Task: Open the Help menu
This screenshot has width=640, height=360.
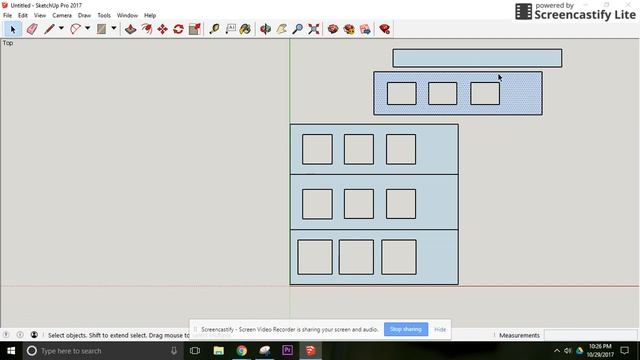Action: click(150, 15)
